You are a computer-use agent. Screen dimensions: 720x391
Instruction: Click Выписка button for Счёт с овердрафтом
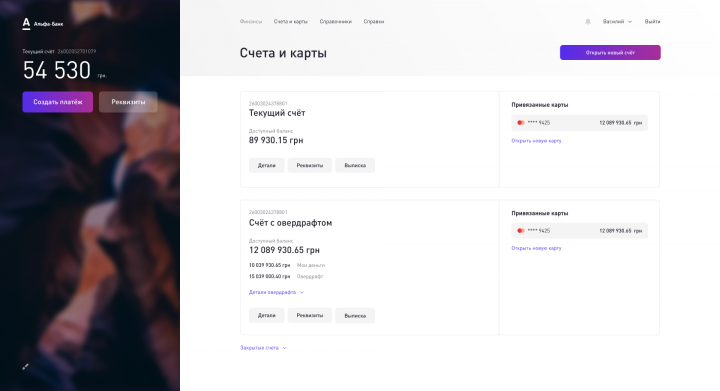[355, 315]
